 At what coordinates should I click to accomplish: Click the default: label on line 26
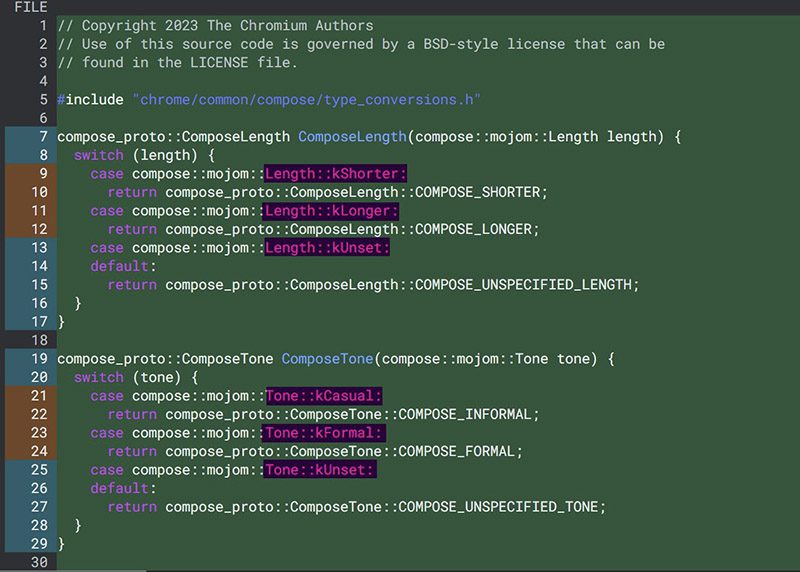pyautogui.click(x=123, y=488)
